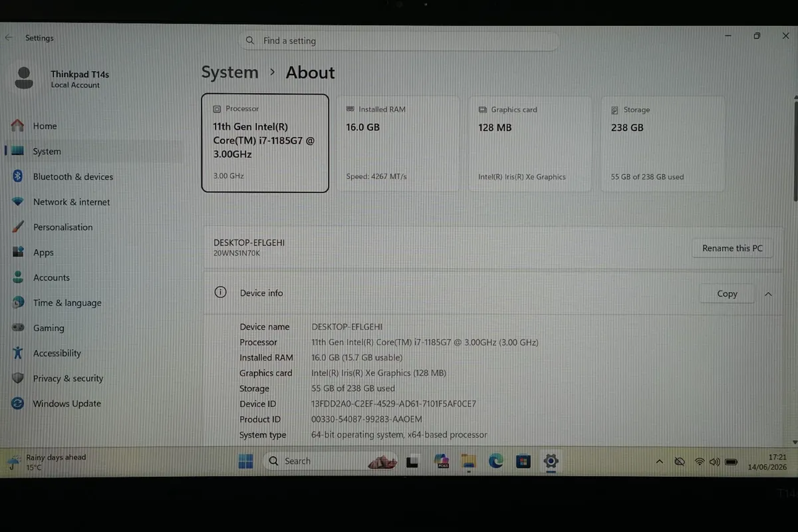Select the Processor info card
This screenshot has width=798, height=532.
coord(265,143)
